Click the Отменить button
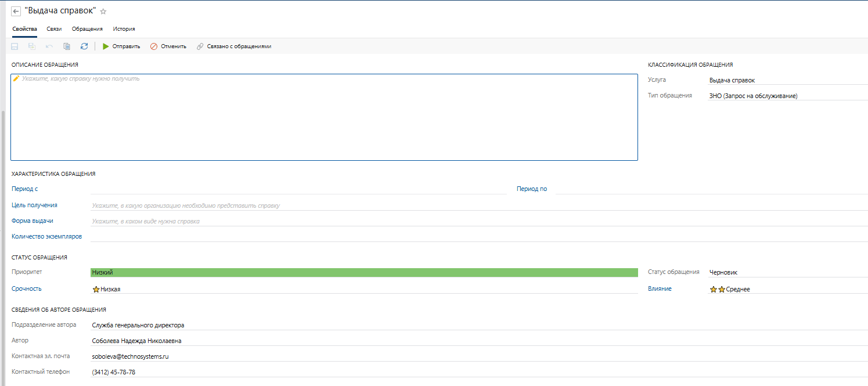The height and width of the screenshot is (386, 868). pos(168,46)
